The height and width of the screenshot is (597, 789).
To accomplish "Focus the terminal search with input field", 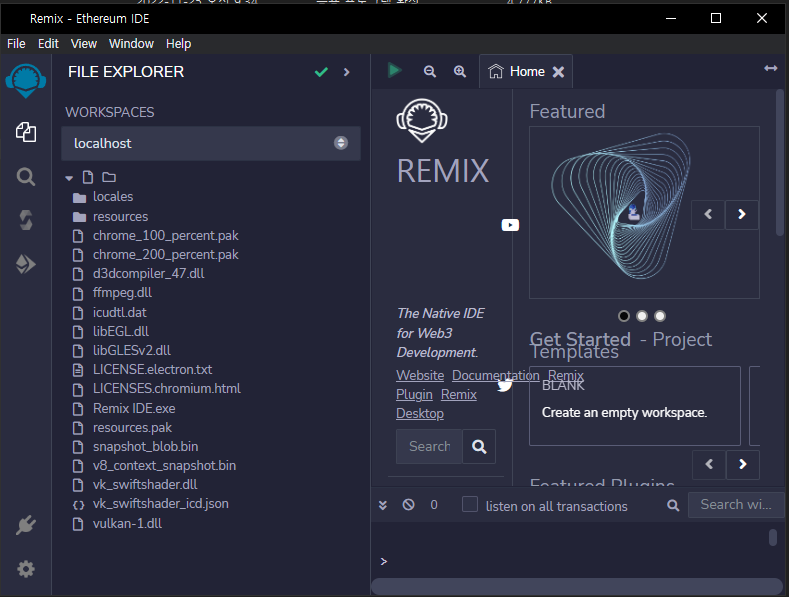I will (736, 505).
